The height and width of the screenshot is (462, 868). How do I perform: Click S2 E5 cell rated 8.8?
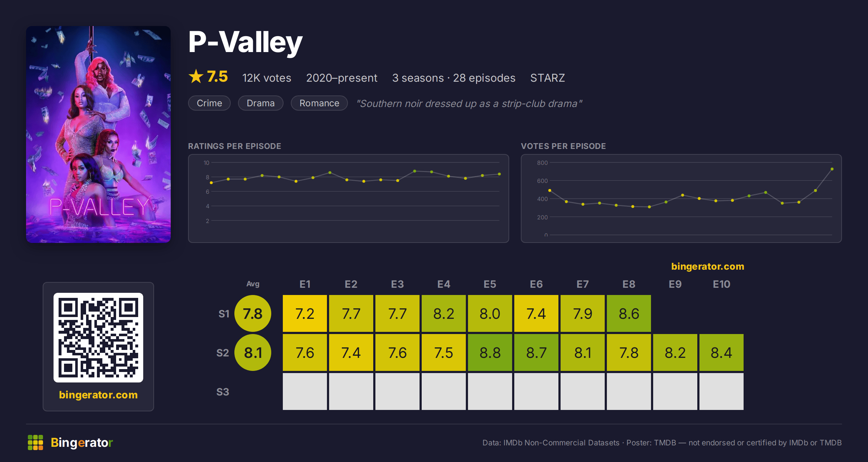(x=490, y=352)
